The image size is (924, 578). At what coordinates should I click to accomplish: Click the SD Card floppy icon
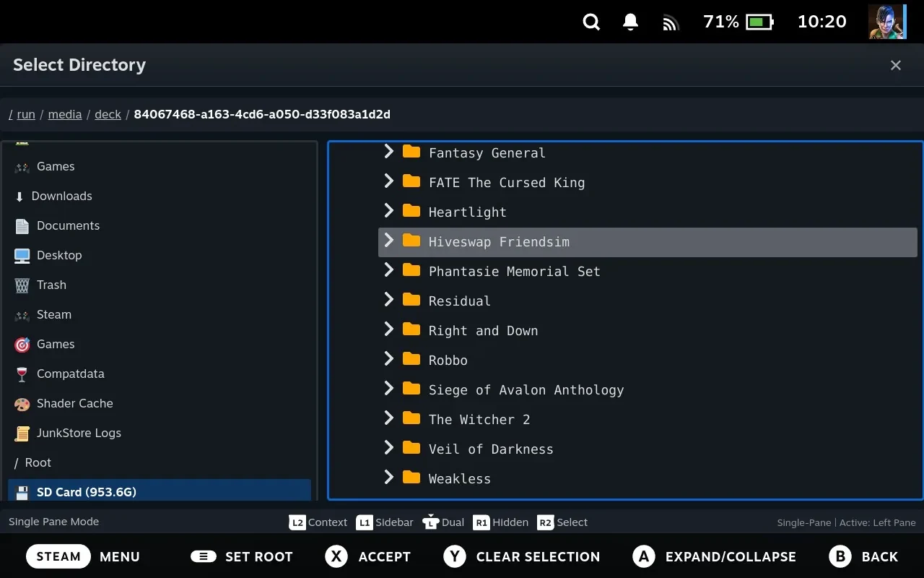22,493
